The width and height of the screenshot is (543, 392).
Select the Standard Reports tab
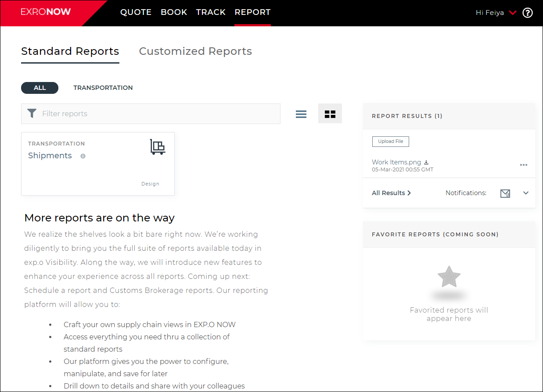[x=70, y=51]
